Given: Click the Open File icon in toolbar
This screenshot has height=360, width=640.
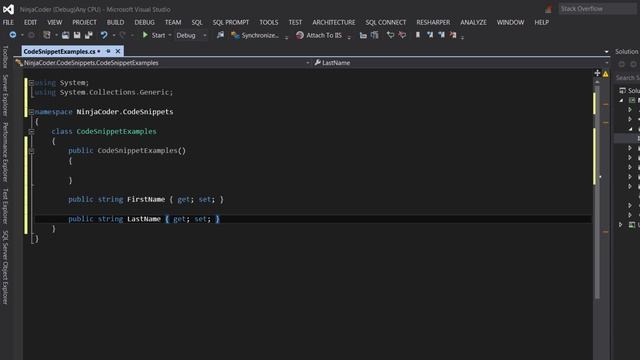Looking at the screenshot, I should pyautogui.click(x=65, y=35).
